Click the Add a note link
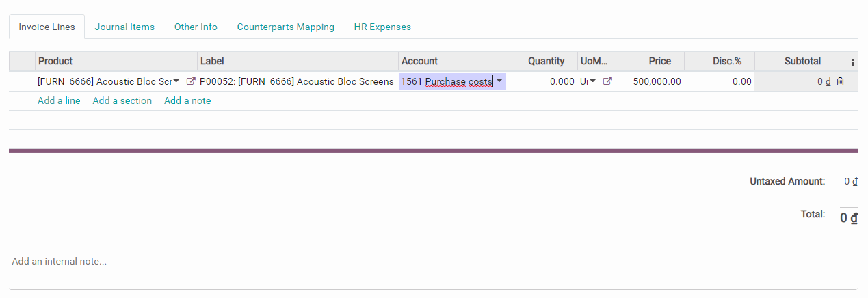 pos(187,100)
